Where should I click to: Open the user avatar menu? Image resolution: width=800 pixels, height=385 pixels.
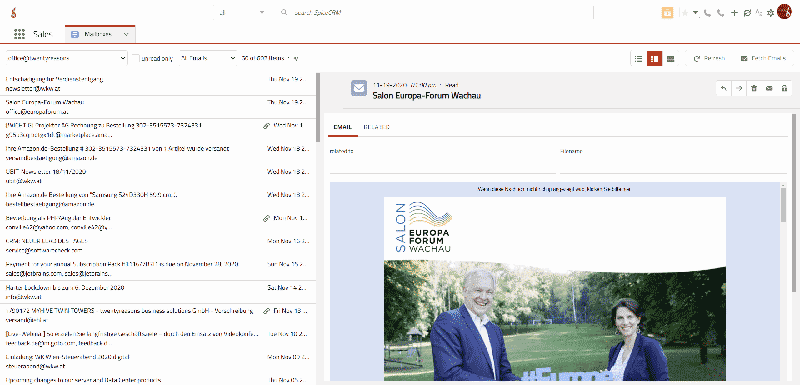click(784, 12)
